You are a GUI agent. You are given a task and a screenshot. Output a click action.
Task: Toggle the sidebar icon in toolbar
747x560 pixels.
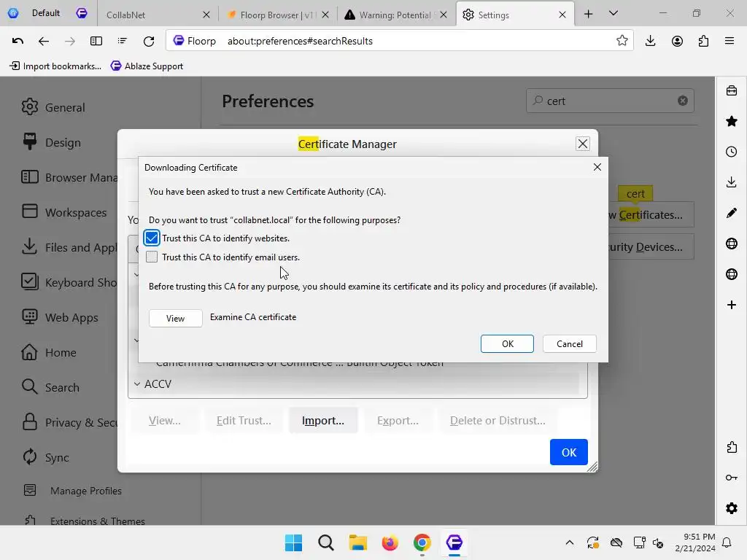[96, 41]
